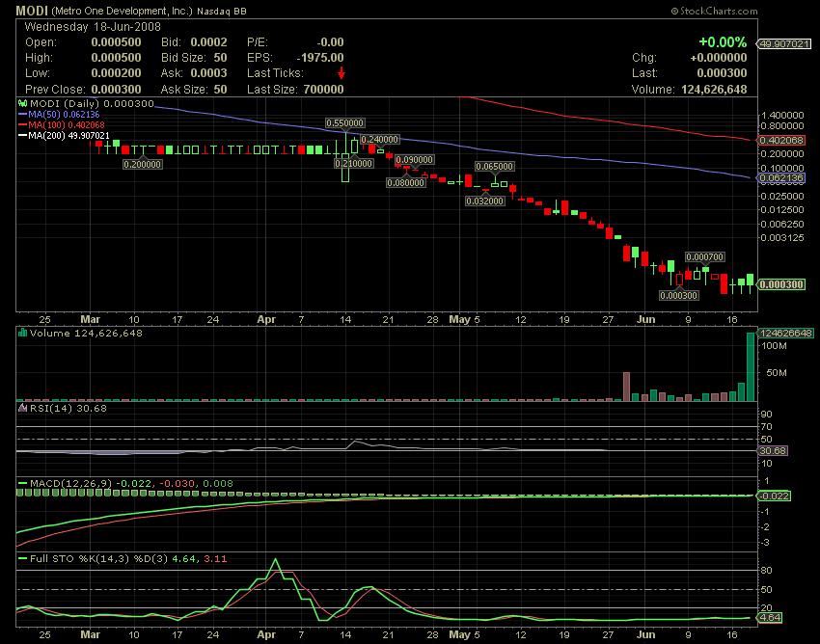Image resolution: width=820 pixels, height=644 pixels.
Task: Select the RSI(14) indicator icon
Action: point(24,407)
